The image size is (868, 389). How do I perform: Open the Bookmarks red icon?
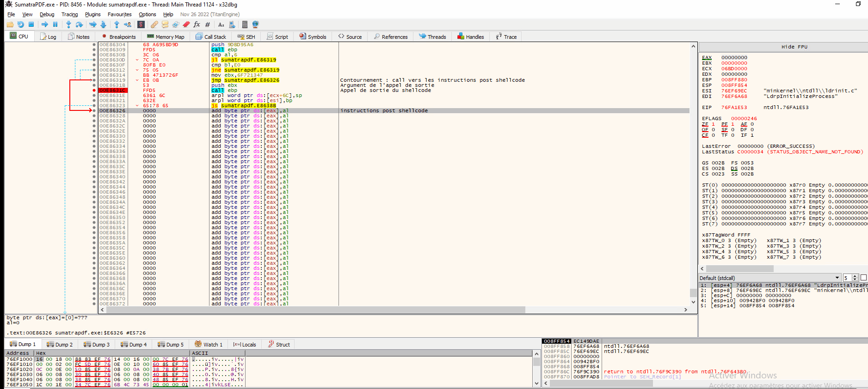(186, 24)
